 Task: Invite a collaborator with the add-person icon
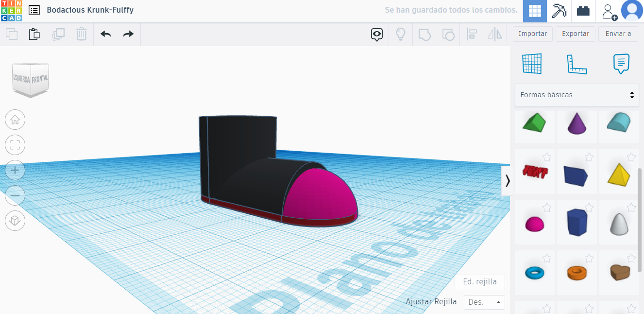coord(609,11)
